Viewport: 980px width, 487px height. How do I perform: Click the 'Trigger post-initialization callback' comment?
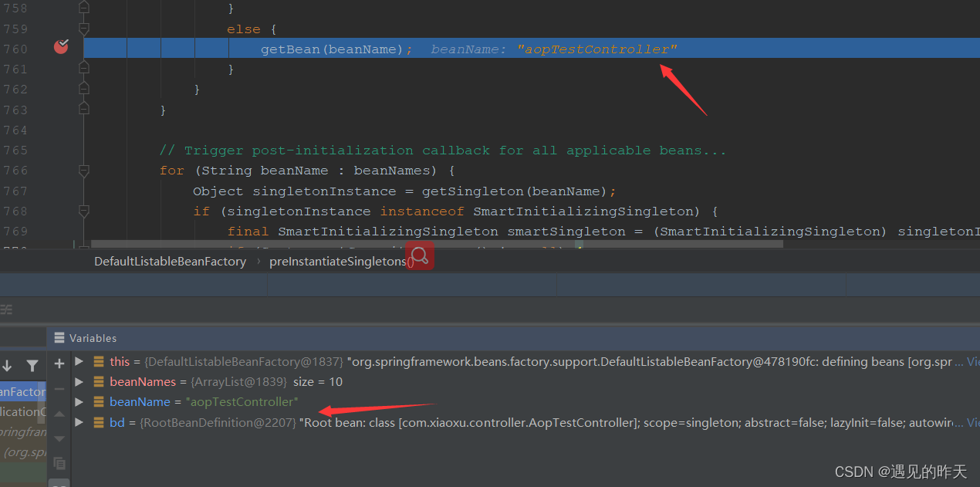pyautogui.click(x=443, y=150)
